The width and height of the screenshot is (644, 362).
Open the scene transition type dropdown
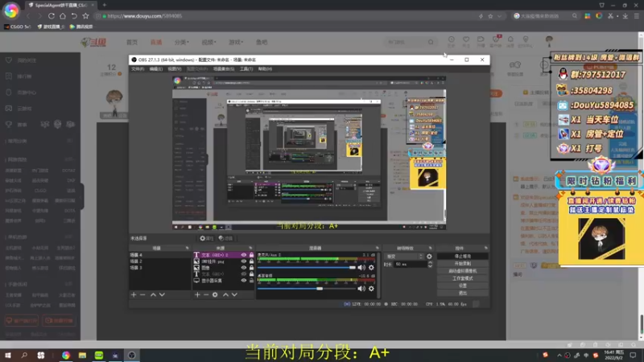tap(404, 257)
